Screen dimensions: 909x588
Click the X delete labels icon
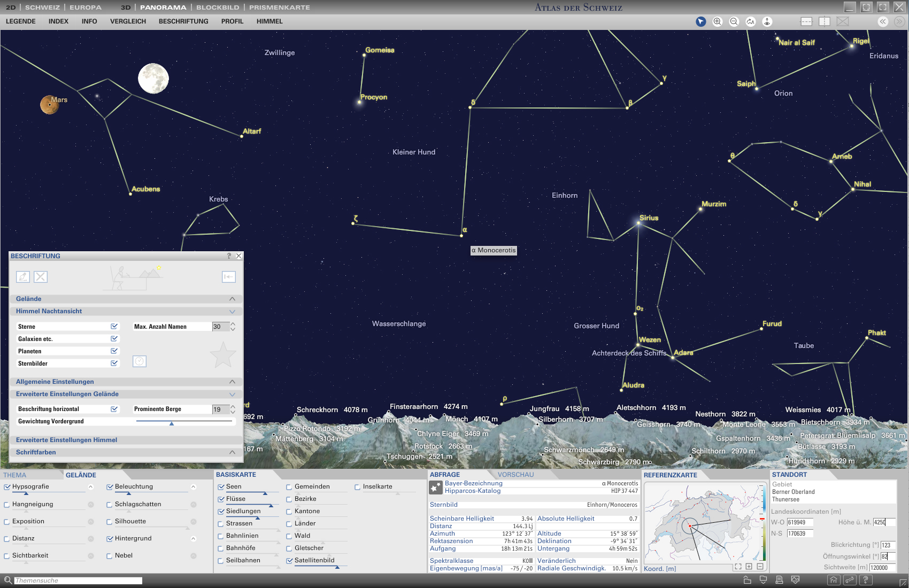click(41, 276)
